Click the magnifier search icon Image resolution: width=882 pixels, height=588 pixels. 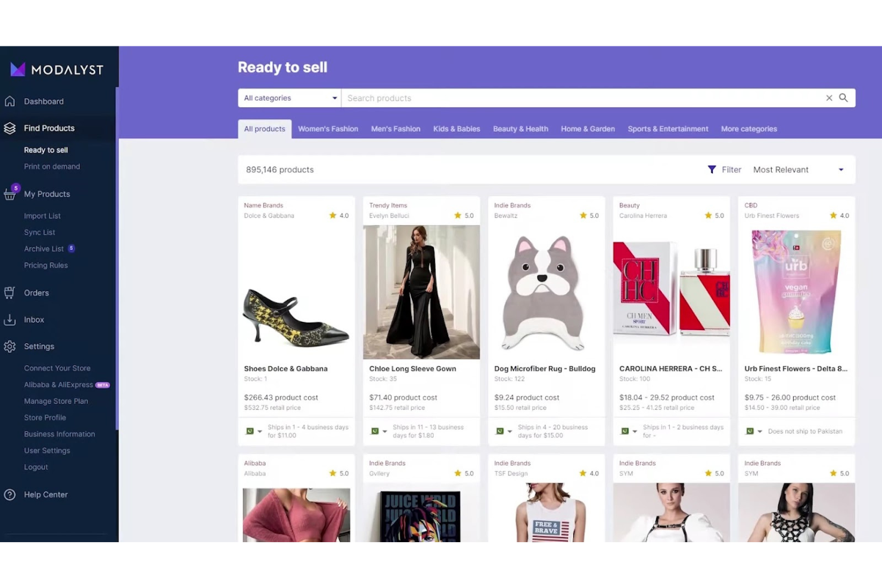[843, 98]
